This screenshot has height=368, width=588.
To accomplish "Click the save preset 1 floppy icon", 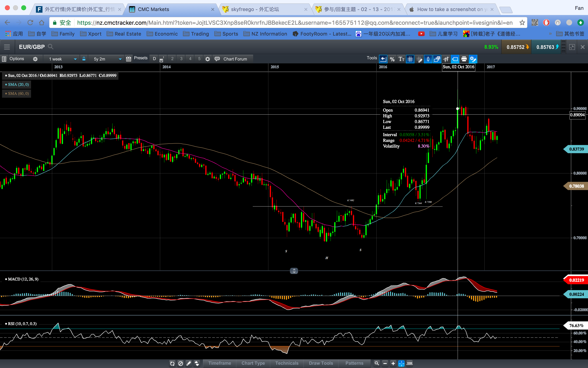I will 161,59.
